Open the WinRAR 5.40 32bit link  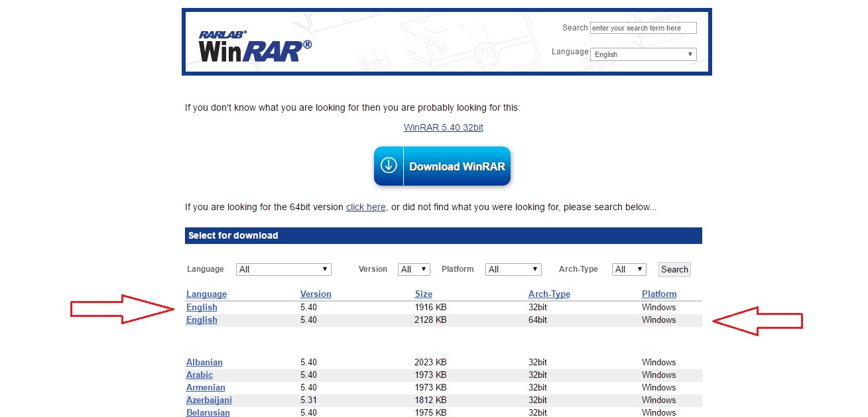(x=444, y=127)
